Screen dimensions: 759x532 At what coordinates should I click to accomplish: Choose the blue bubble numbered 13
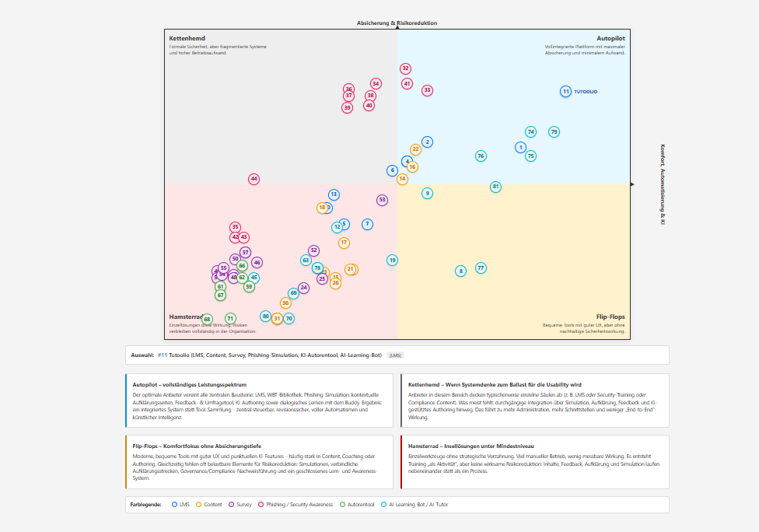tap(334, 194)
